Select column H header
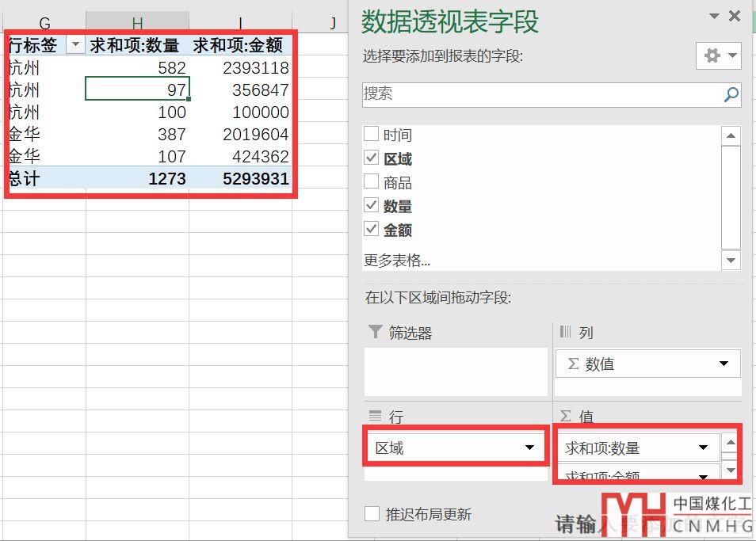This screenshot has width=756, height=541. tap(137, 23)
